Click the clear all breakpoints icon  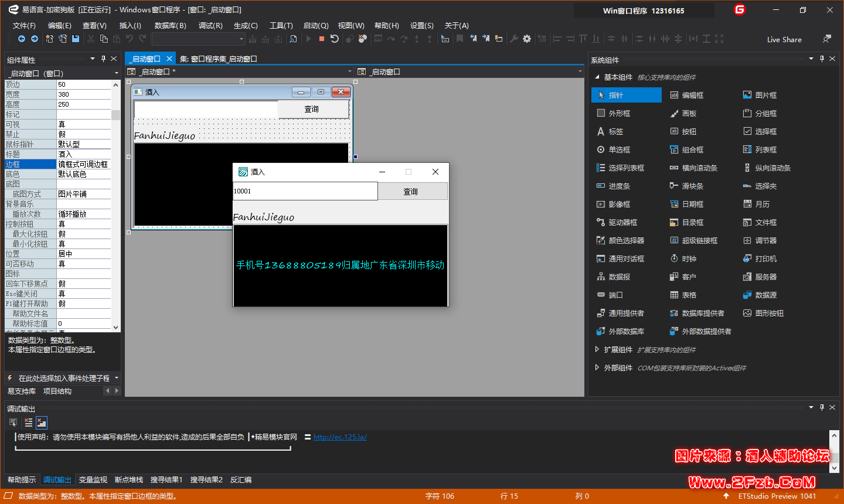click(x=363, y=39)
